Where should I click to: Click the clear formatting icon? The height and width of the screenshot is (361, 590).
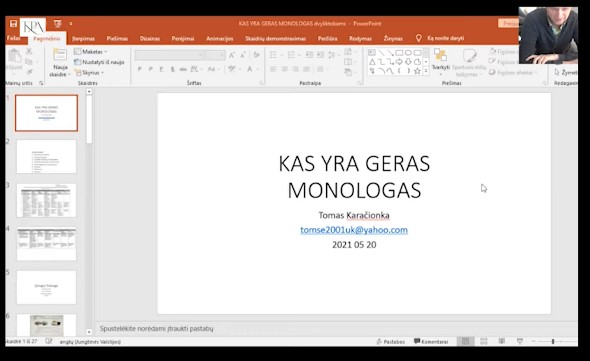[257, 55]
